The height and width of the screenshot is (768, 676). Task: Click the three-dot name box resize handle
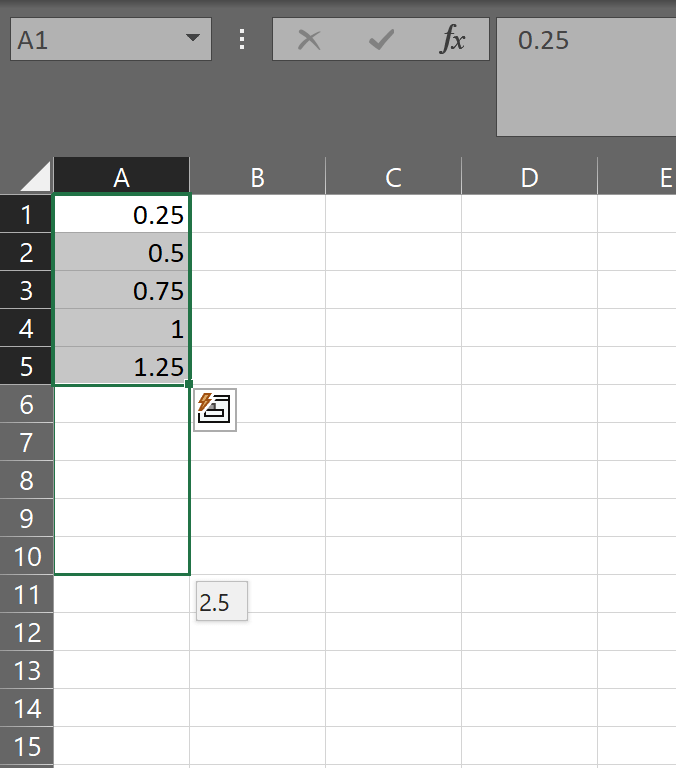(x=241, y=40)
